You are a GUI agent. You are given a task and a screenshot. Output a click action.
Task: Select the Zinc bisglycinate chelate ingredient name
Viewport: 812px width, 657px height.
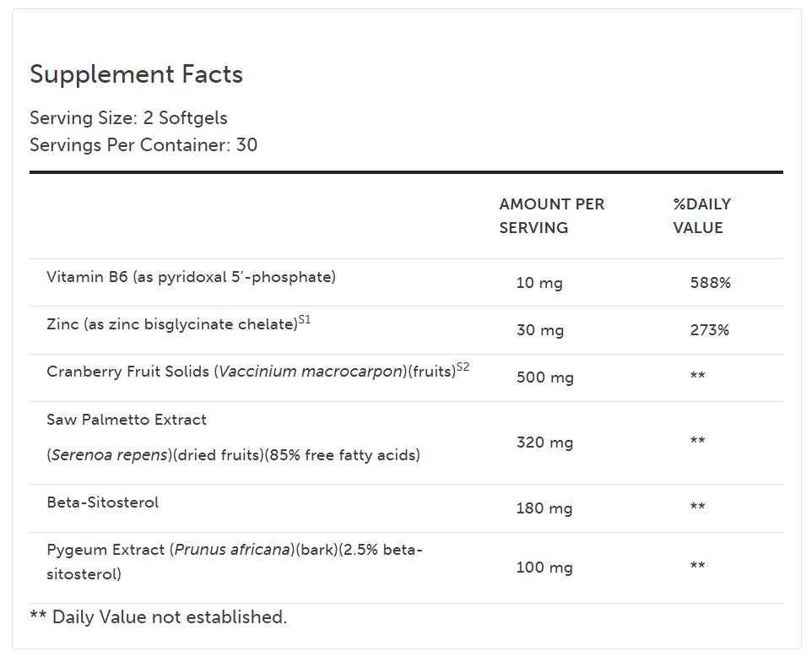pyautogui.click(x=171, y=324)
